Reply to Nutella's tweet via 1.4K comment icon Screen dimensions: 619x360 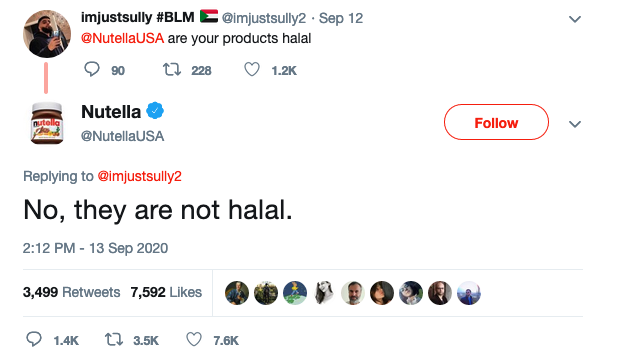(x=34, y=339)
